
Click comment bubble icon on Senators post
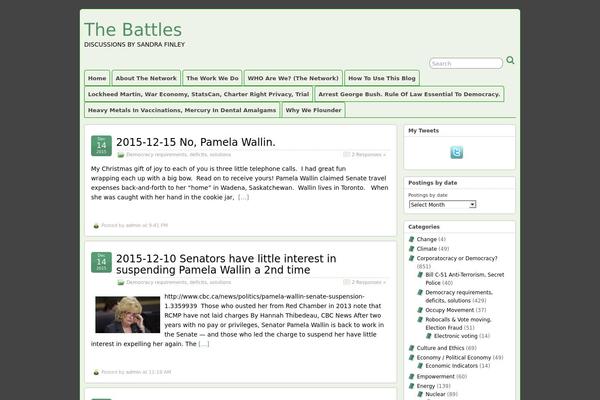pyautogui.click(x=347, y=282)
